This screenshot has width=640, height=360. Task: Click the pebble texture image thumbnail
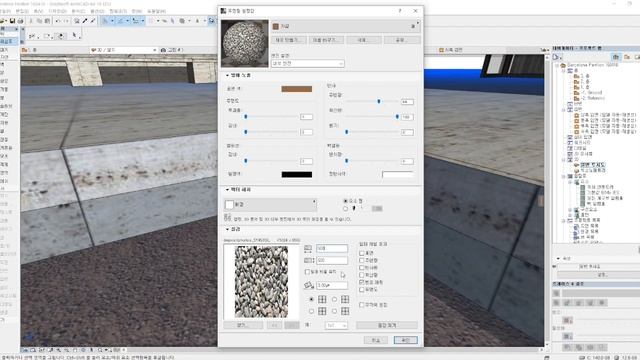point(261,282)
